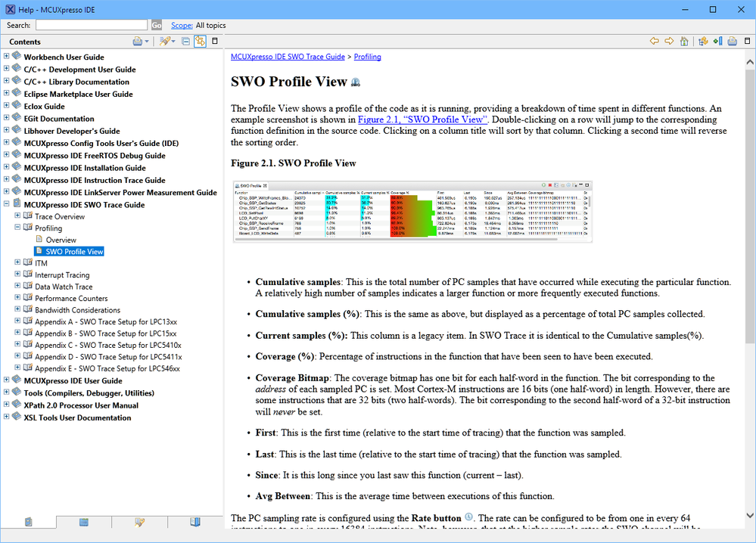Click the book icon next to C/C++ Library Documentation
This screenshot has height=543, width=756.
point(17,80)
